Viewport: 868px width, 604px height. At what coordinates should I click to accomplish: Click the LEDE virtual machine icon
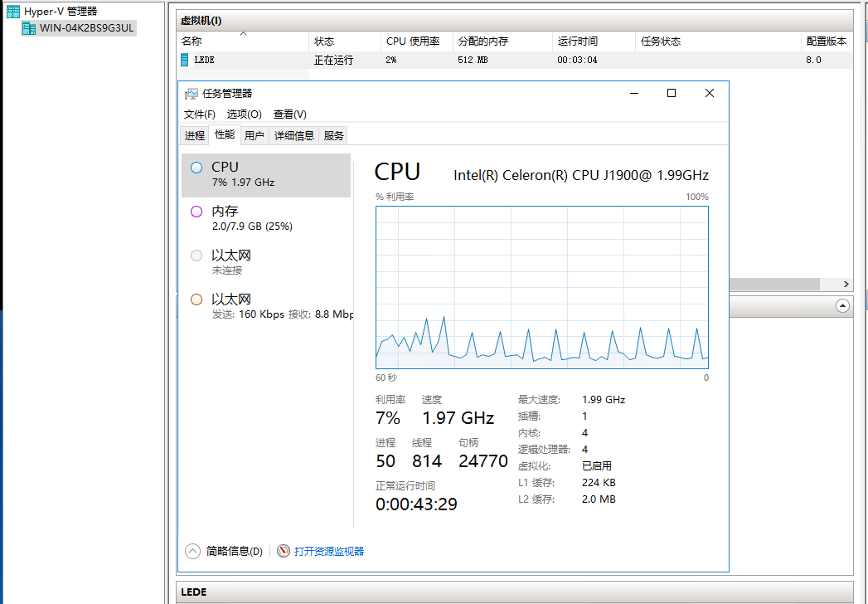[x=185, y=60]
